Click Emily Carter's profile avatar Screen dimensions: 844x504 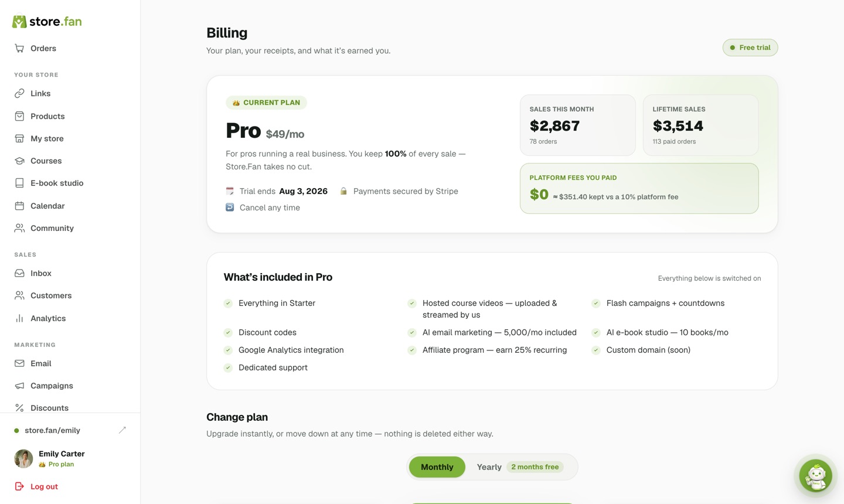point(23,459)
